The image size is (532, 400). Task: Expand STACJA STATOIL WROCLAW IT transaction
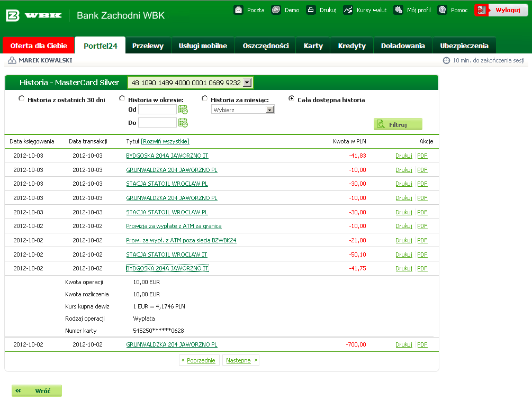[x=167, y=254]
